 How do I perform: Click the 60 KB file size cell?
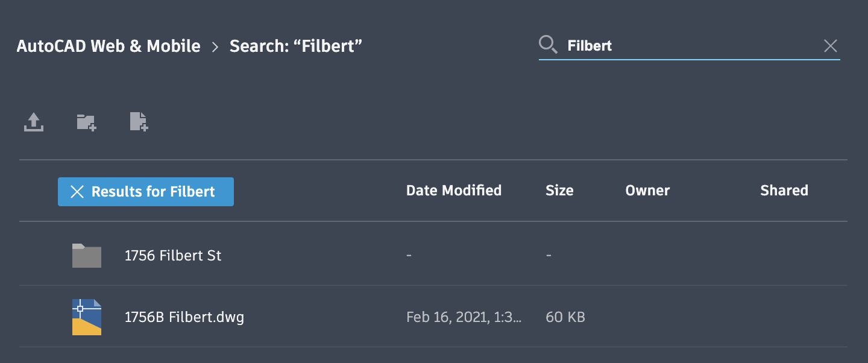click(565, 317)
